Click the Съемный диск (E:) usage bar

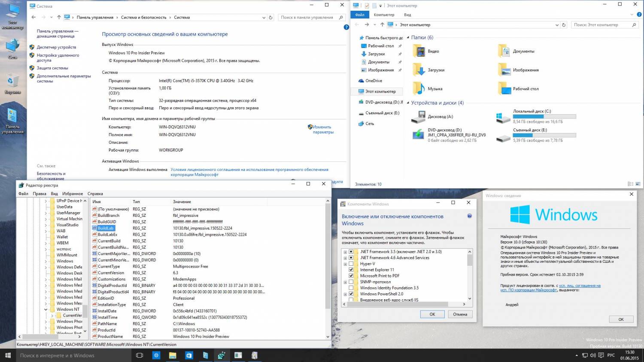544,135
